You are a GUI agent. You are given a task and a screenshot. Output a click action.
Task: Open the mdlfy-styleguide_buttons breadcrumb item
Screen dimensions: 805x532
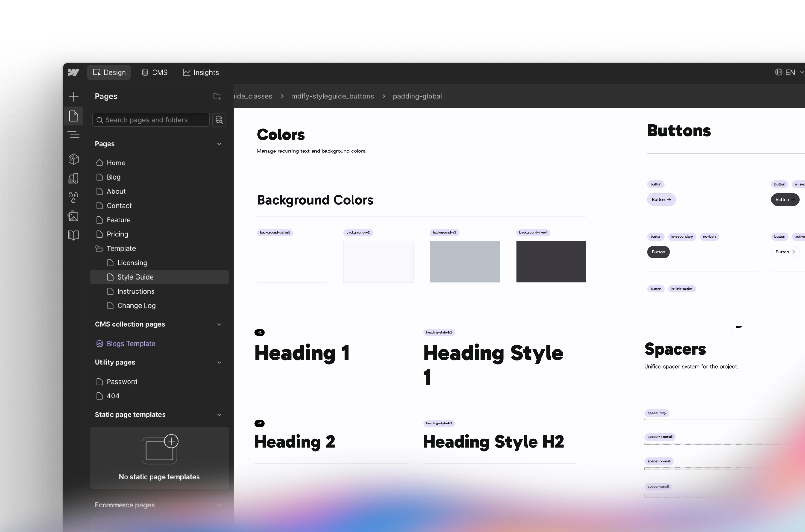pos(332,96)
